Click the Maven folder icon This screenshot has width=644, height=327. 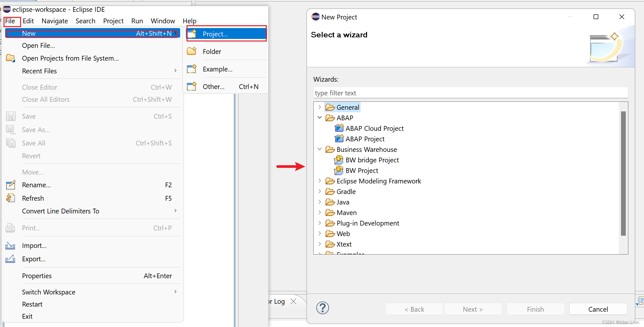(330, 212)
